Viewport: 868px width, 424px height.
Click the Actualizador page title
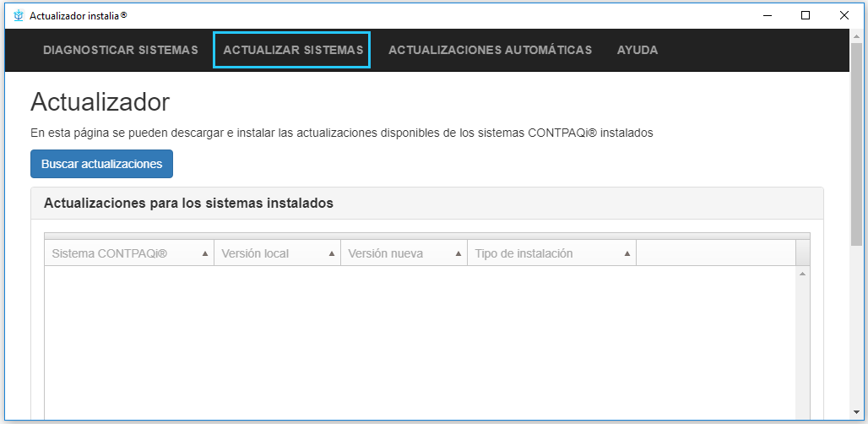pyautogui.click(x=100, y=102)
